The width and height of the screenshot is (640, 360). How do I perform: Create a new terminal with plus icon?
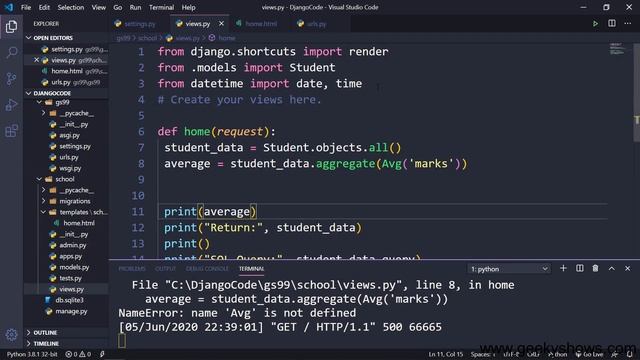point(563,268)
